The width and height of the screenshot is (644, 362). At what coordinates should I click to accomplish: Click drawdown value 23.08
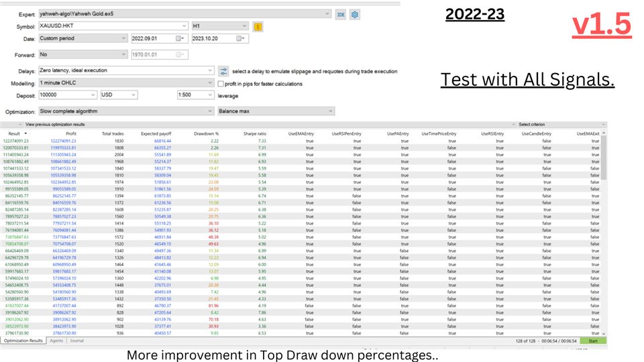213,182
